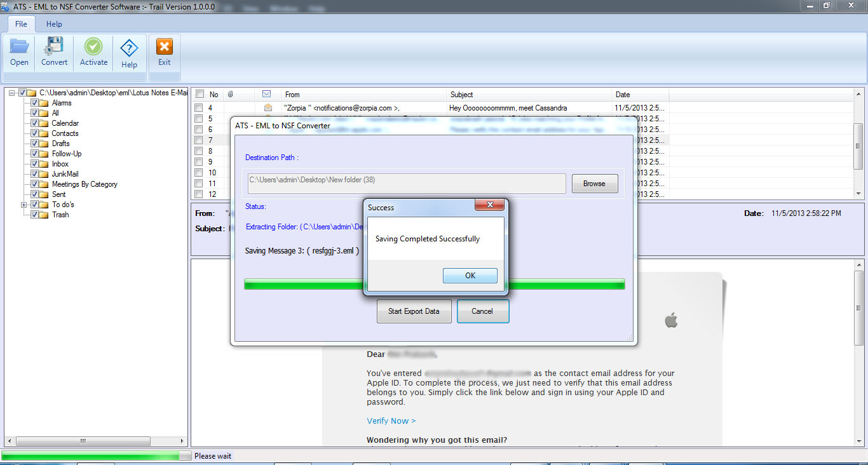Click the Start Export Data button

coord(414,311)
